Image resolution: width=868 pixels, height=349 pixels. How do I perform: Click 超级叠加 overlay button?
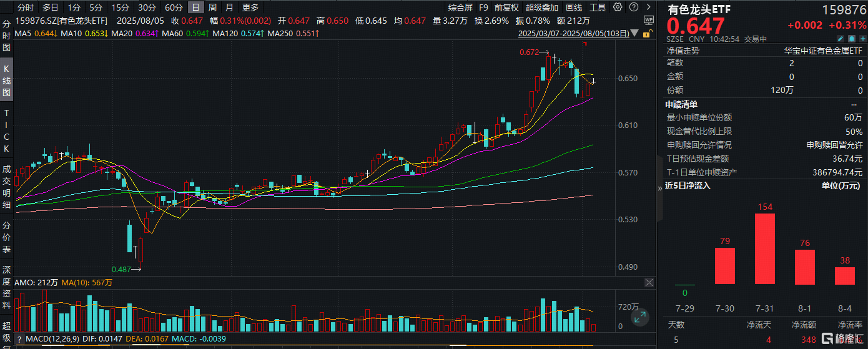(541, 7)
